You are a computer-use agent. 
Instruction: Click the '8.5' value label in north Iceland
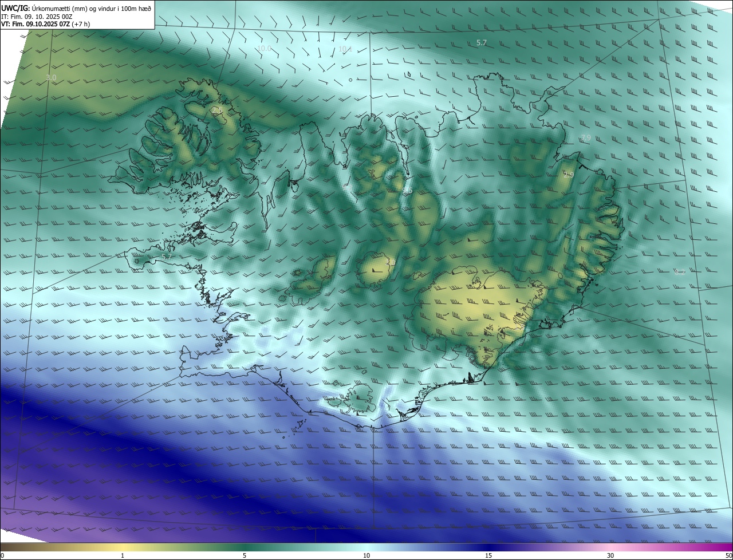[x=407, y=190]
